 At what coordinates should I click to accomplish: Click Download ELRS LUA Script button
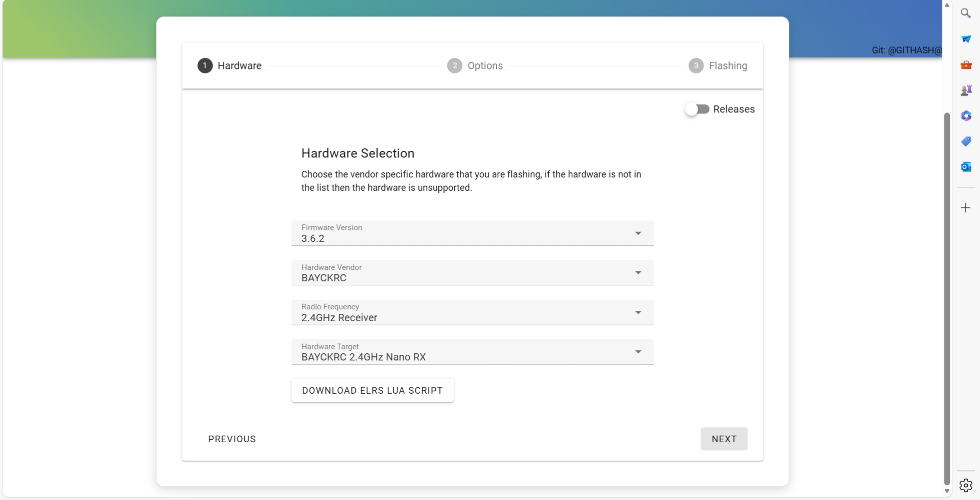(372, 391)
